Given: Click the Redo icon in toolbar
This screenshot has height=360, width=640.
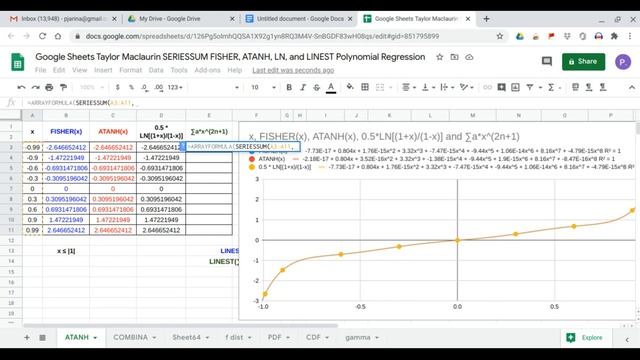Looking at the screenshot, I should [36, 87].
